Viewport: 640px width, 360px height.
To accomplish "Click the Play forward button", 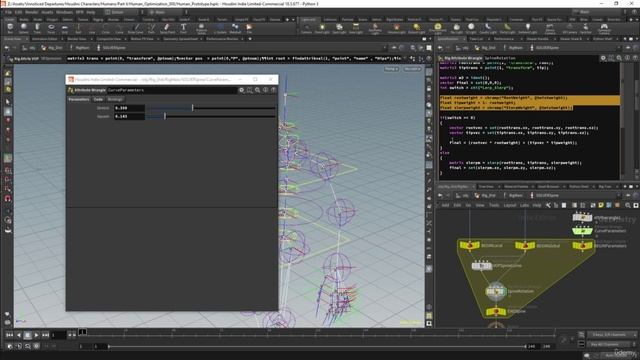I will pos(36,335).
